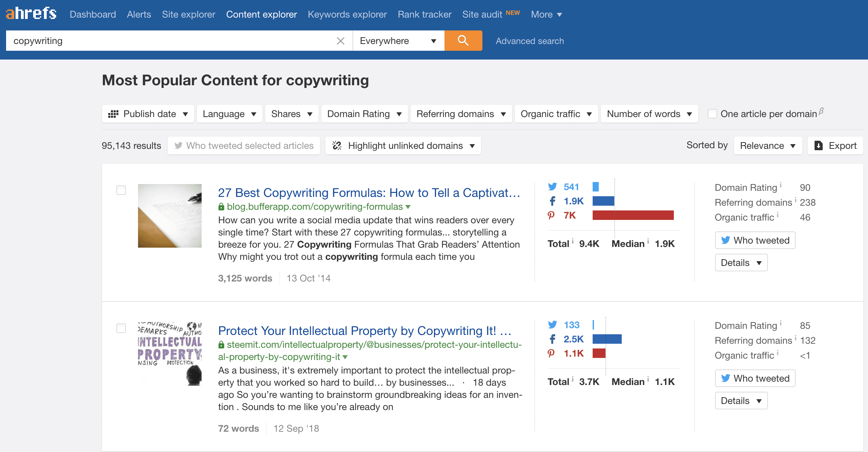
Task: Open the steemit URL dropdown arrow
Action: (345, 357)
